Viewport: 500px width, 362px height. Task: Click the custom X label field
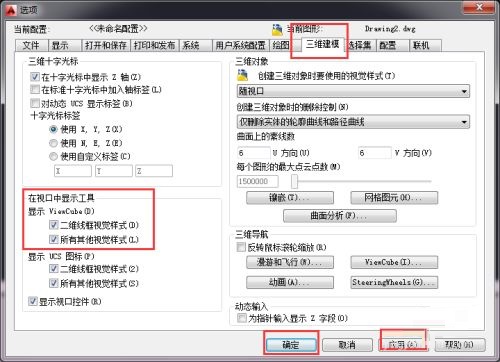[73, 171]
